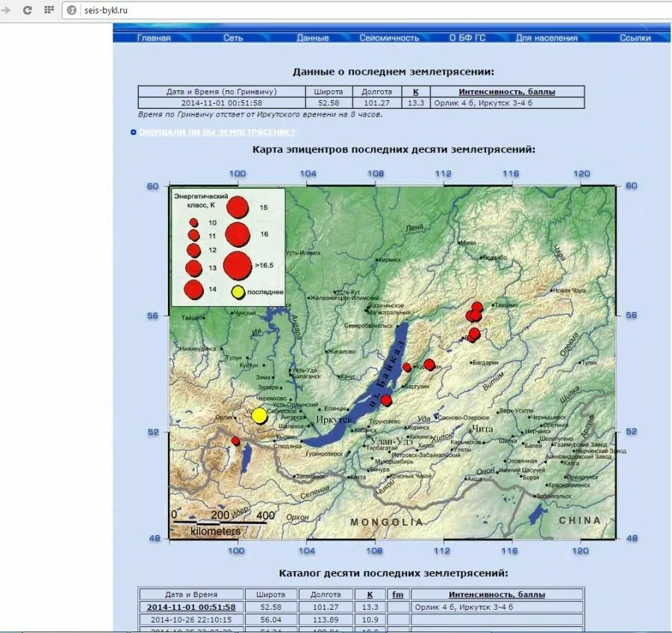The width and height of the screenshot is (672, 633).
Task: Open catalog entry 2014-11-01 00:51:58
Action: tap(191, 607)
